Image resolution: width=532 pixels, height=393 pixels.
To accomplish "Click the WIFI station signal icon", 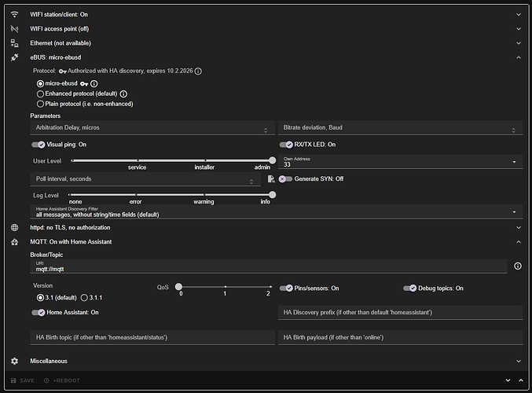I will tap(14, 14).
